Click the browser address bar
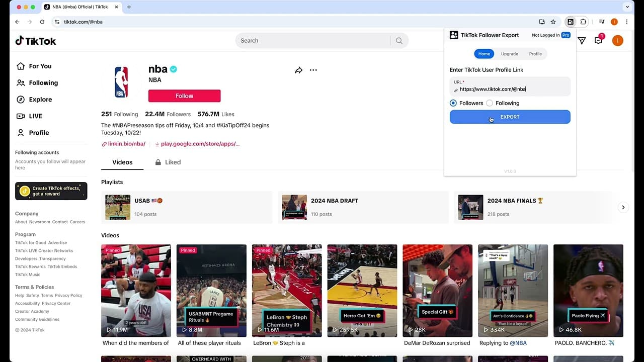Image resolution: width=644 pixels, height=362 pixels. pos(297,22)
